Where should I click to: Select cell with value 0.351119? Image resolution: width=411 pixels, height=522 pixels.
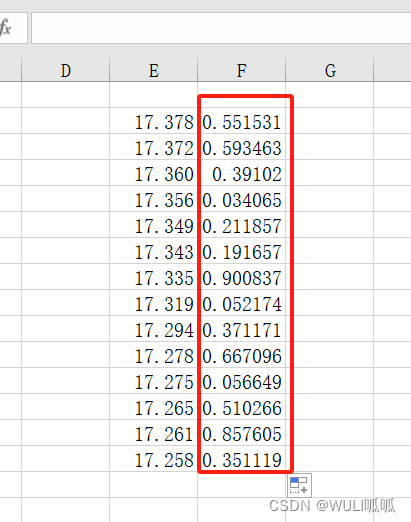[242, 459]
